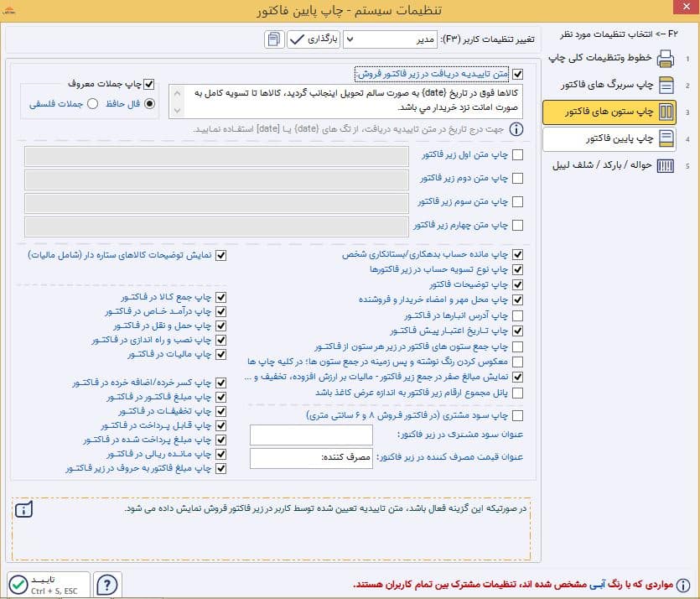Open the user selection dropdown showing مدیر
This screenshot has width=700, height=599.
point(390,39)
